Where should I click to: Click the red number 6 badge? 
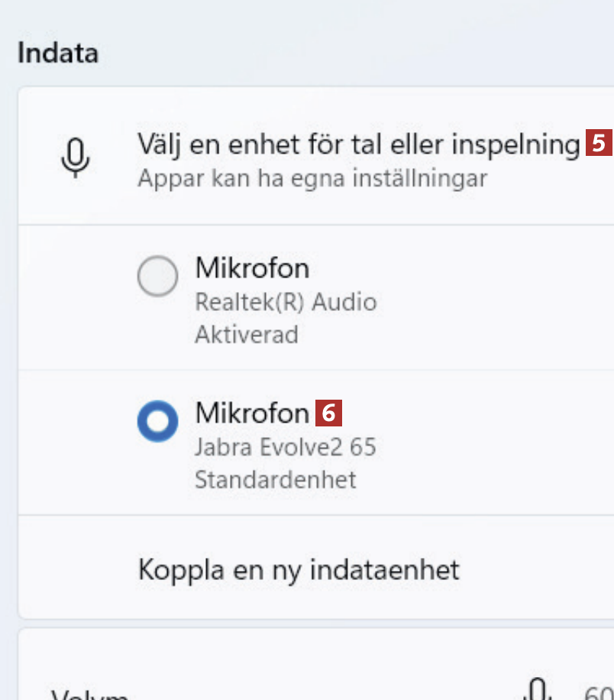[329, 413]
